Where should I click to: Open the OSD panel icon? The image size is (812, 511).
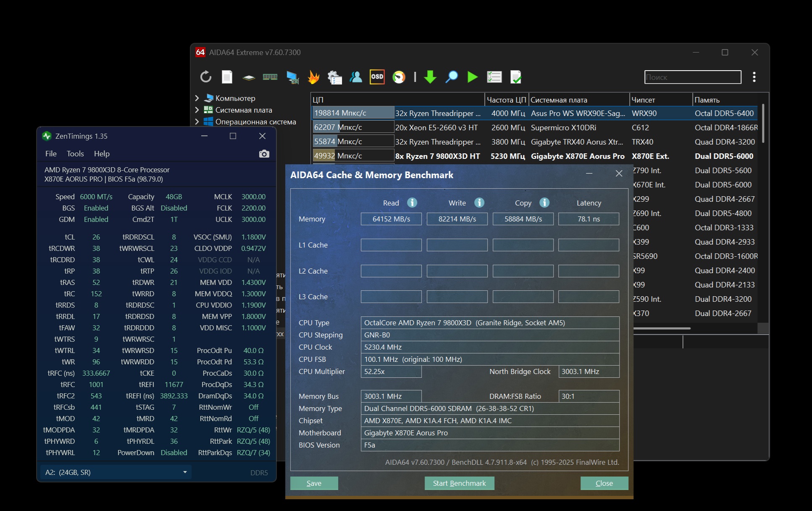(377, 77)
